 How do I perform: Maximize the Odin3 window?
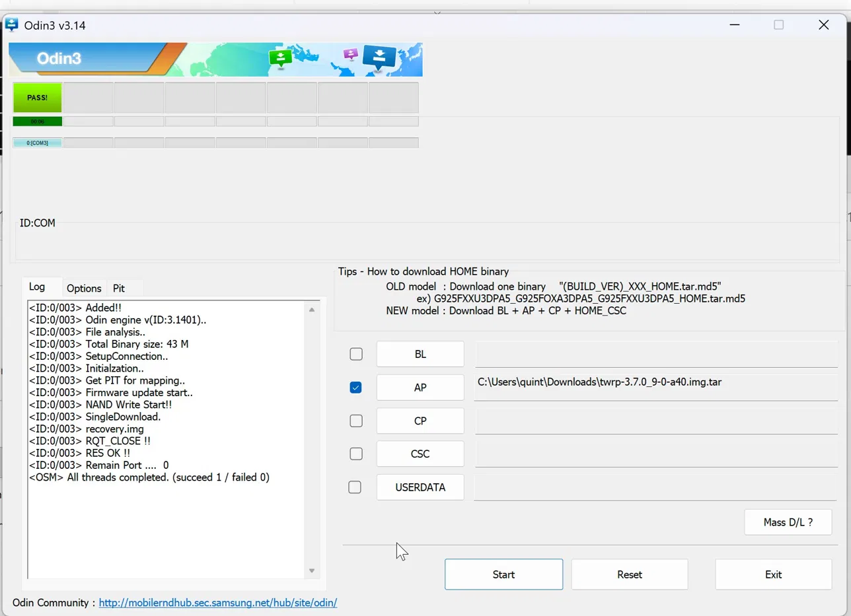click(779, 25)
